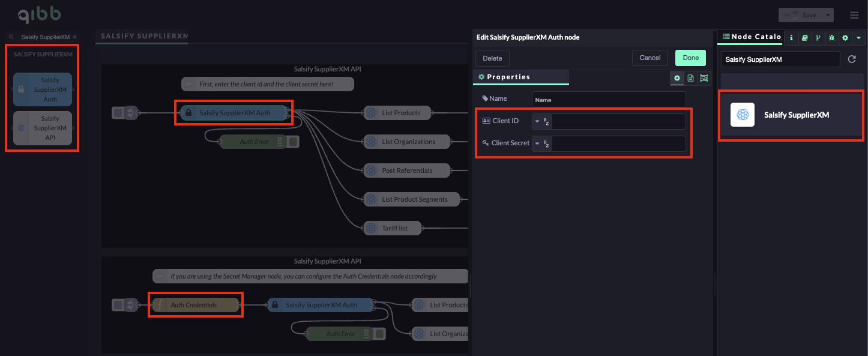Open the Git branch history sidebar icon
The height and width of the screenshot is (356, 868).
click(x=818, y=38)
